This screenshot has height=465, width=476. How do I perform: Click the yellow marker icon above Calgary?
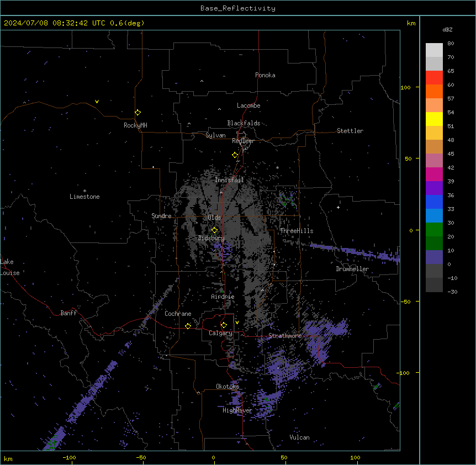click(224, 325)
